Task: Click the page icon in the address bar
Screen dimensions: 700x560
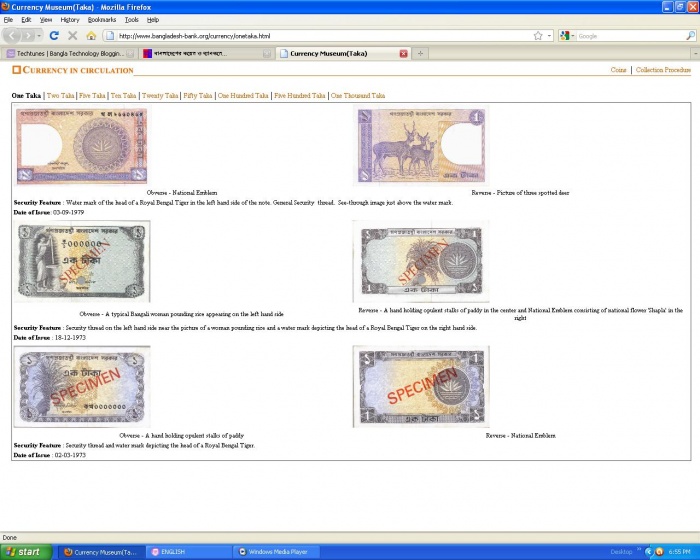Action: click(110, 36)
